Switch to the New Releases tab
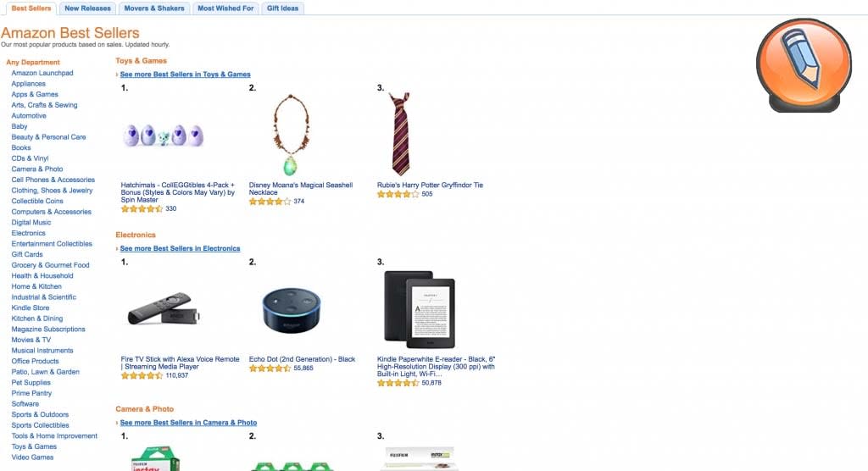868x471 pixels. tap(87, 8)
